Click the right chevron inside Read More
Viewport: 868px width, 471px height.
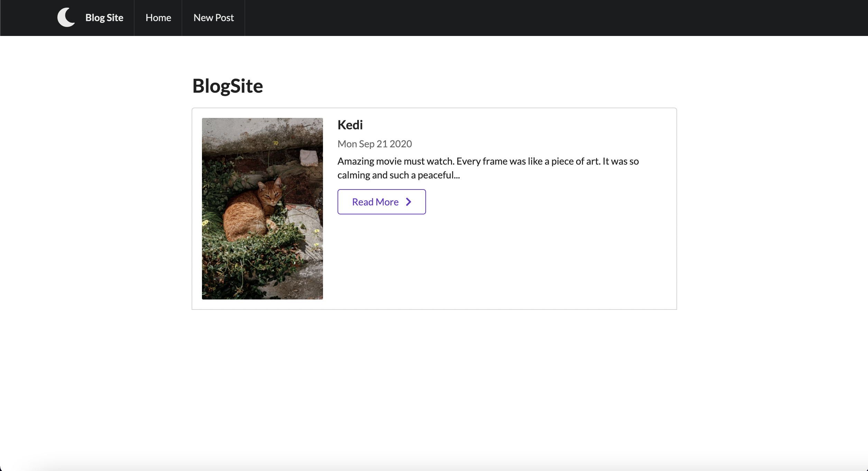408,202
